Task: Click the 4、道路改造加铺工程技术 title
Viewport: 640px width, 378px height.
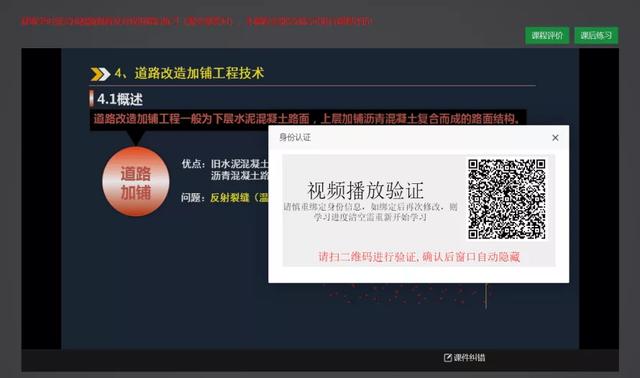Action: tap(189, 73)
